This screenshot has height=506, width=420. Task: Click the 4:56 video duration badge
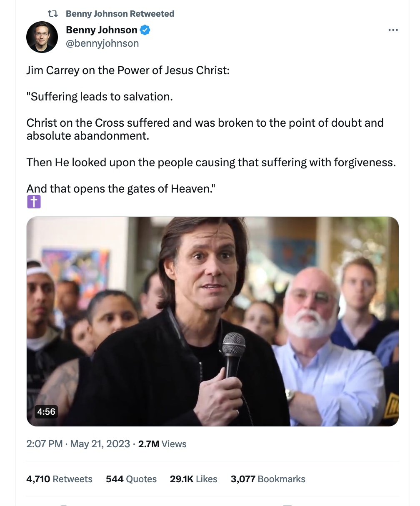[x=46, y=411]
